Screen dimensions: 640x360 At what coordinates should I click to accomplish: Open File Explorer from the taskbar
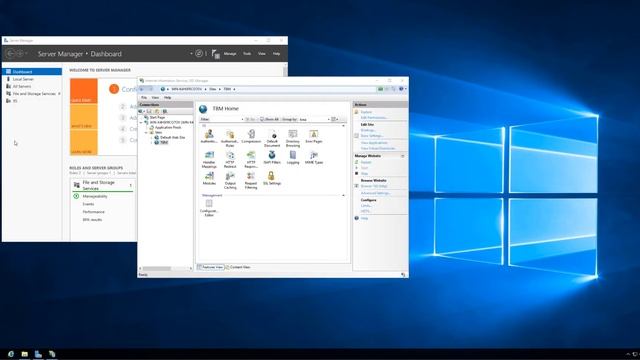(24, 354)
